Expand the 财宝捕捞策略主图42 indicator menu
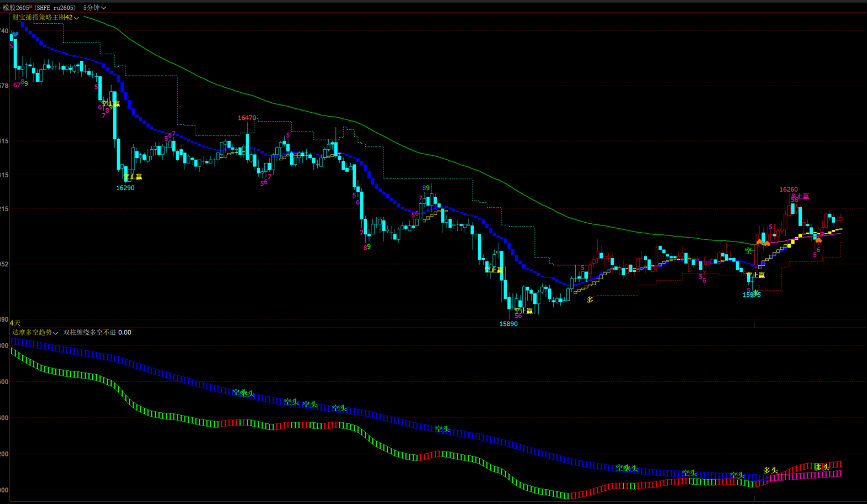This screenshot has height=504, width=867. tap(45, 18)
